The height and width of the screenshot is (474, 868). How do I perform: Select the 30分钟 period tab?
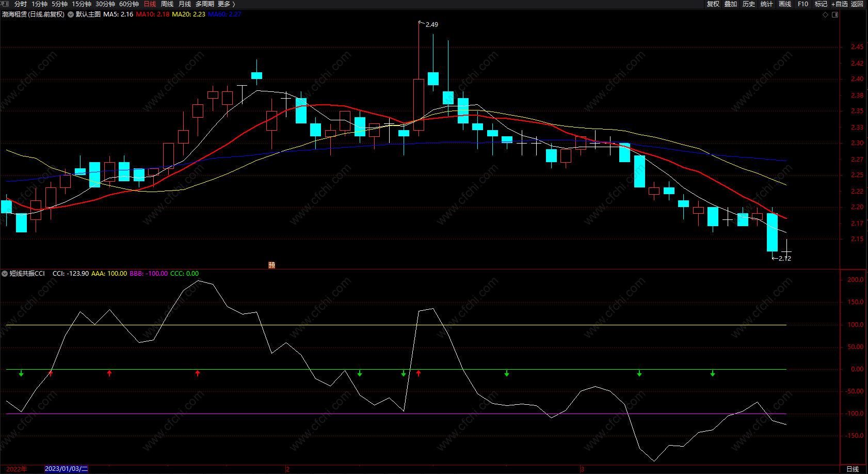click(105, 4)
